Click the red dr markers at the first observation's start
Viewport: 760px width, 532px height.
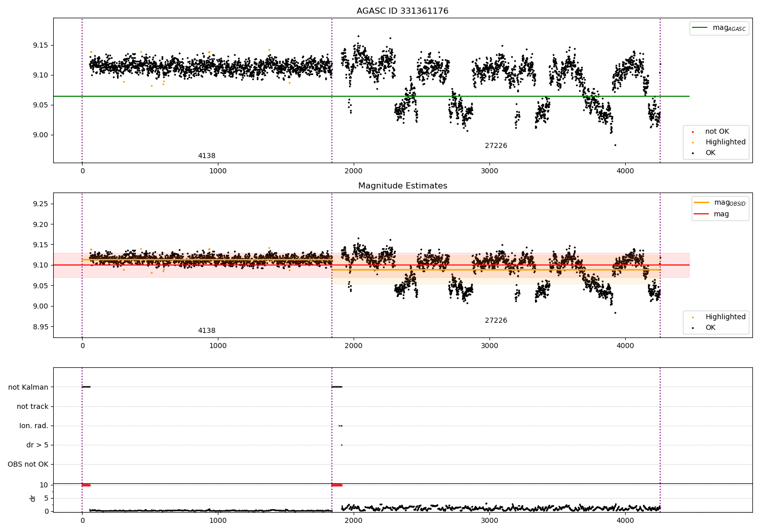click(x=86, y=485)
